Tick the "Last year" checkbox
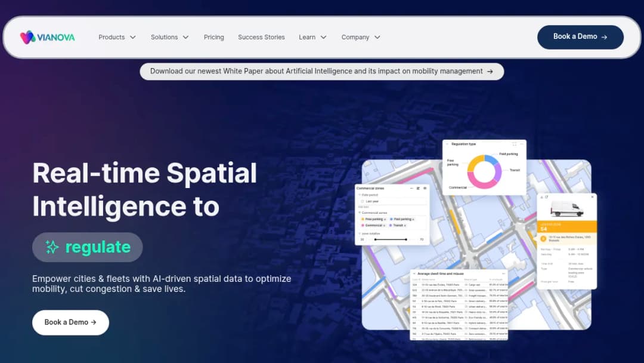Screen dimensions: 644x363 [363, 201]
